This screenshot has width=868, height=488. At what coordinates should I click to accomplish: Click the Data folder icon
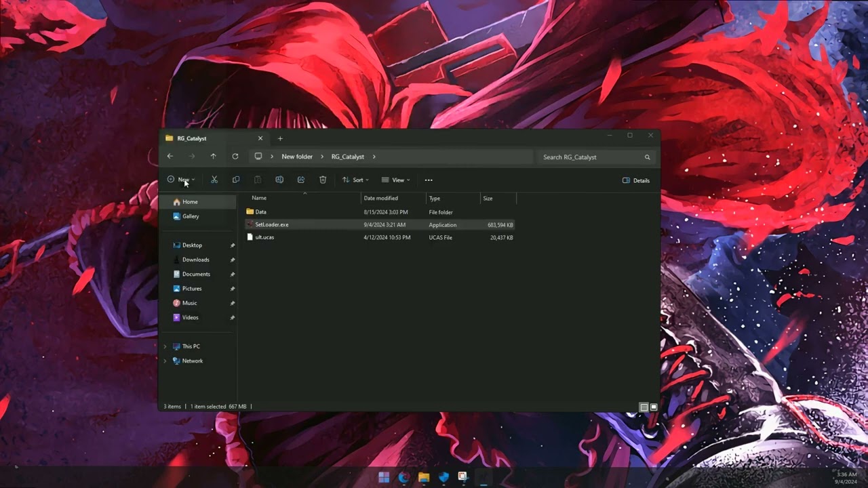(250, 211)
